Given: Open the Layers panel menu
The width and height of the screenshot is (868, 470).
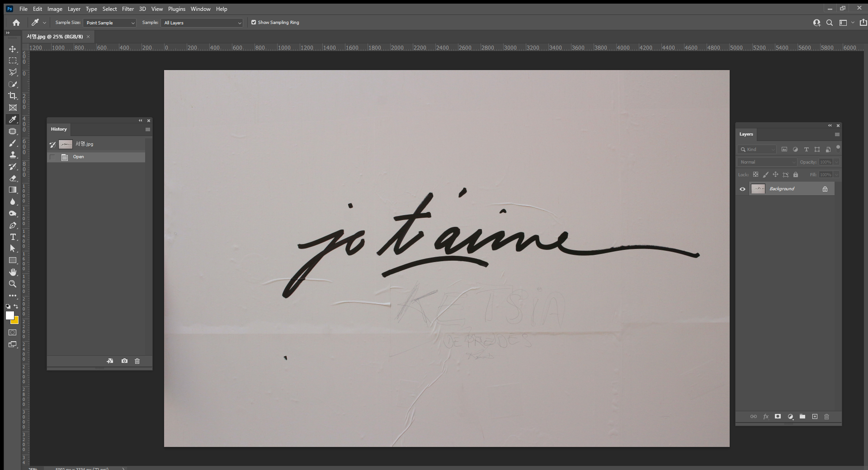Looking at the screenshot, I should [x=837, y=134].
